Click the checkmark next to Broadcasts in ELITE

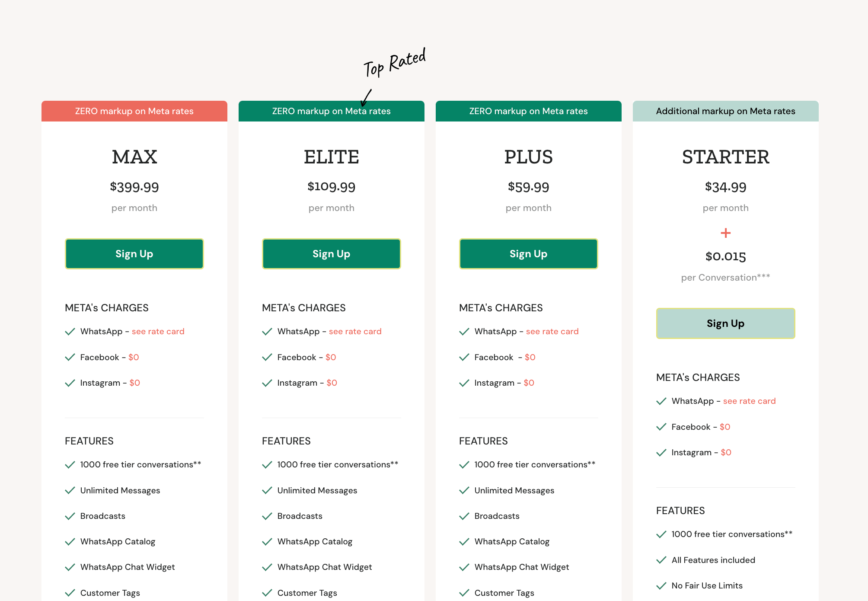point(267,516)
